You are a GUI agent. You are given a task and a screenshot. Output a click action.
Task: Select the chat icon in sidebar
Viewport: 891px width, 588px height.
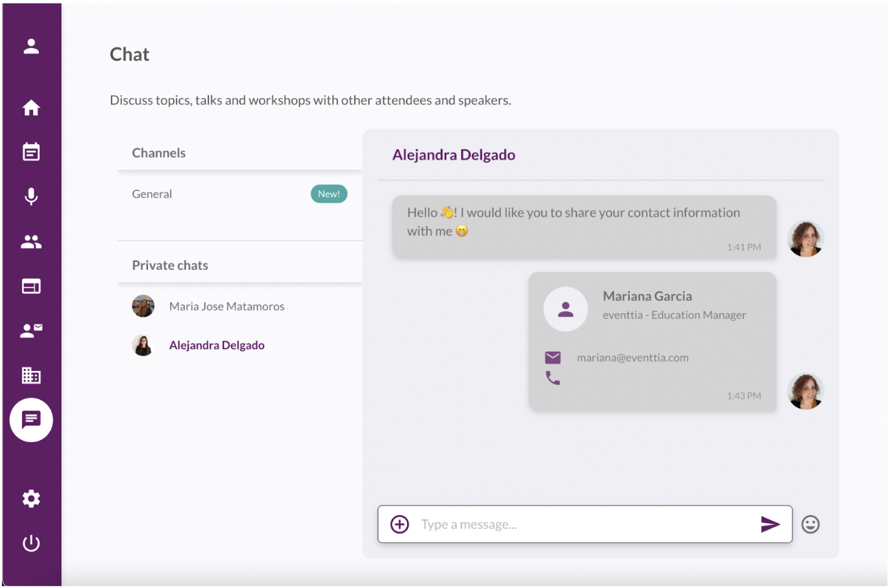click(x=31, y=419)
